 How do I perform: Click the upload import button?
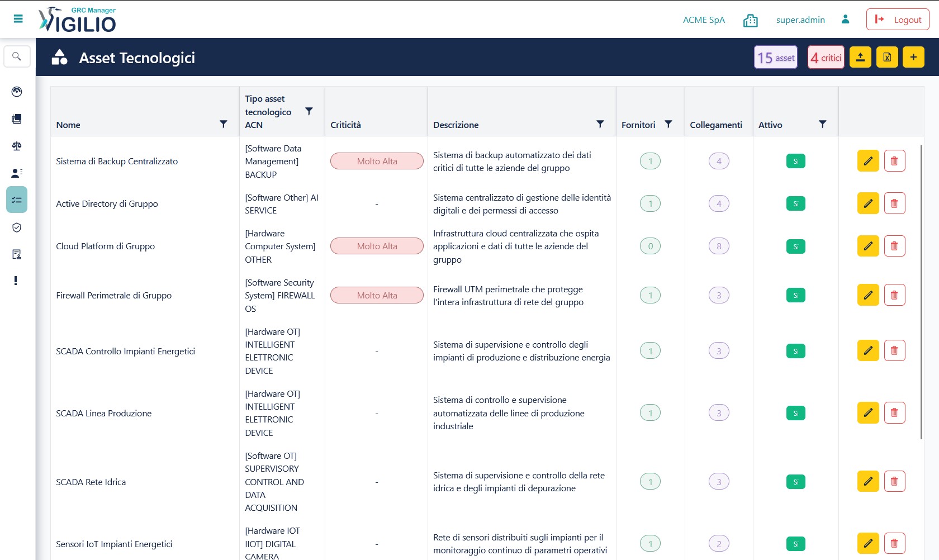pyautogui.click(x=861, y=57)
